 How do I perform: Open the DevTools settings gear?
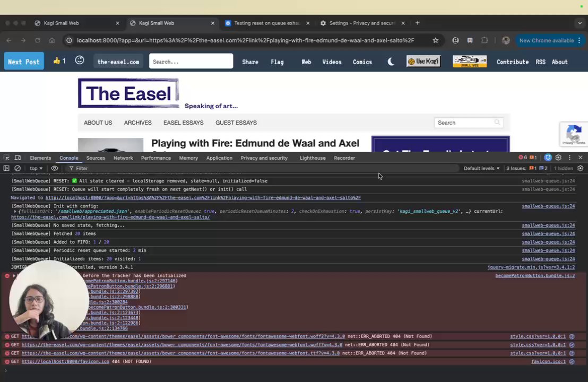tap(558, 158)
